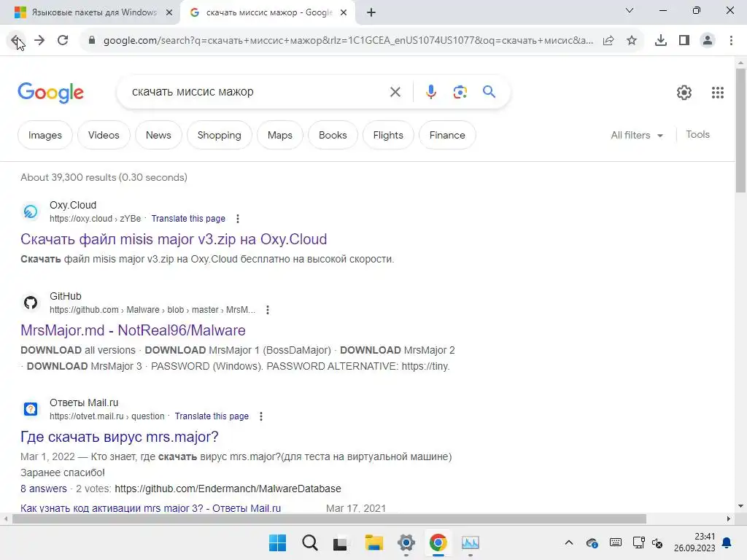Open Settings from taskbar
Viewport: 747px width, 560px height.
click(x=406, y=542)
